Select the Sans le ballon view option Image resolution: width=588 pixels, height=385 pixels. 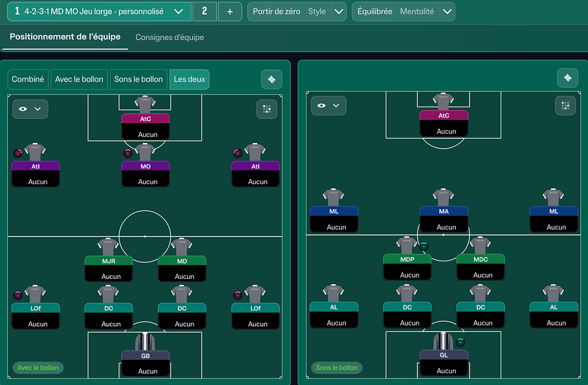tap(138, 80)
